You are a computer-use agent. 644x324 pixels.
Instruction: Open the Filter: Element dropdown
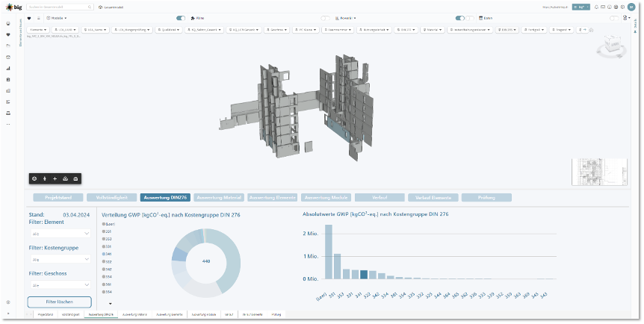click(x=59, y=234)
